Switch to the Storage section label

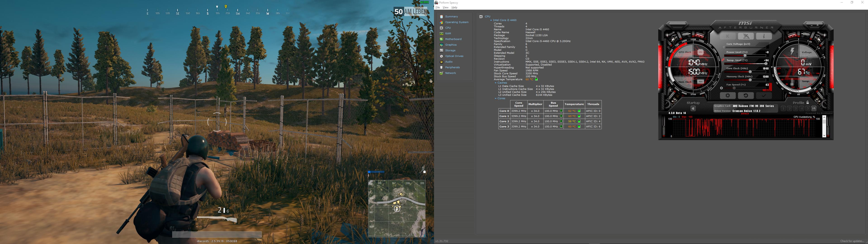coord(450,50)
